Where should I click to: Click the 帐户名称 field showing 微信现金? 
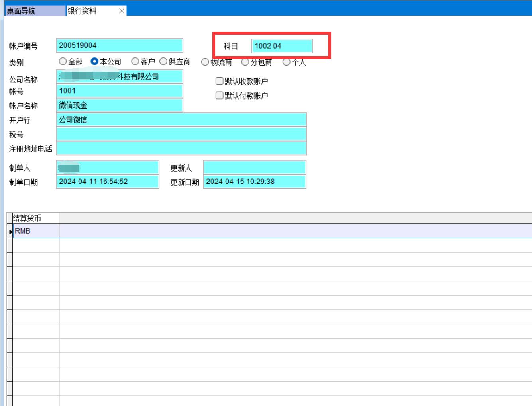[x=119, y=105]
